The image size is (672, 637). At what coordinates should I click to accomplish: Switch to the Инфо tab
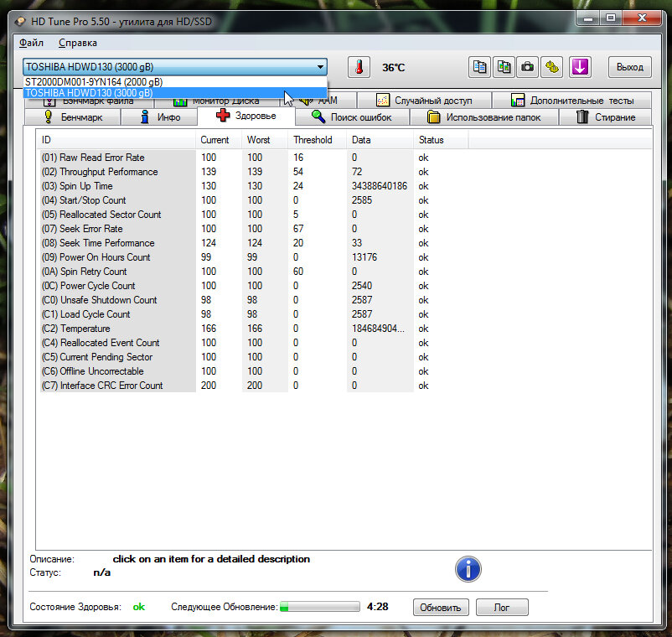[159, 117]
